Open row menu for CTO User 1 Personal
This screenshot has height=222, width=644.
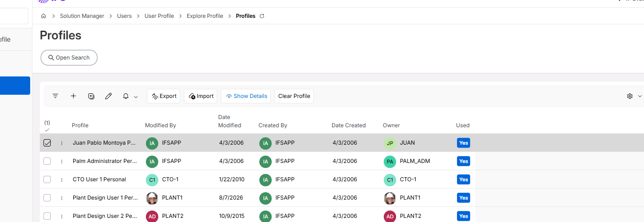click(62, 179)
